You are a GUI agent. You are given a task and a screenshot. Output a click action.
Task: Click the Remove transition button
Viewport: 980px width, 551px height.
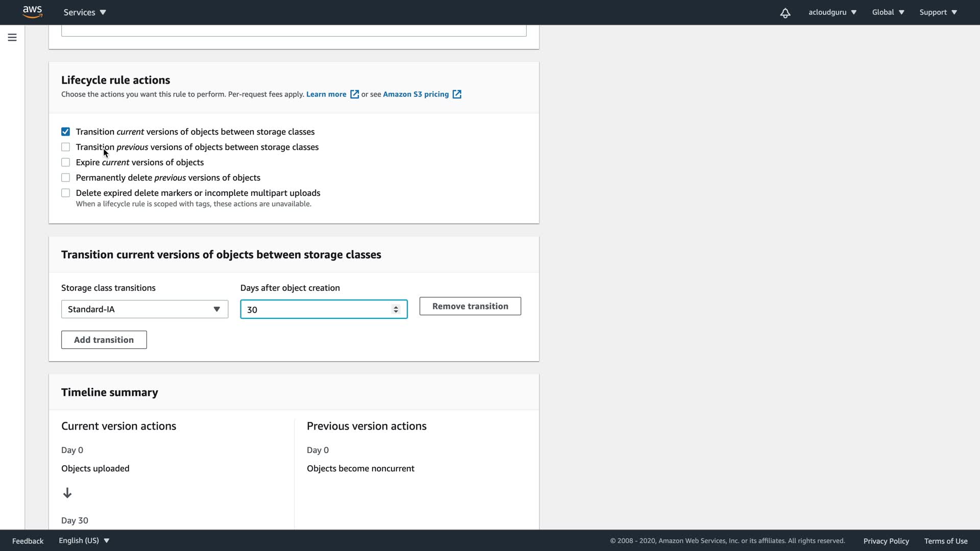coord(470,306)
